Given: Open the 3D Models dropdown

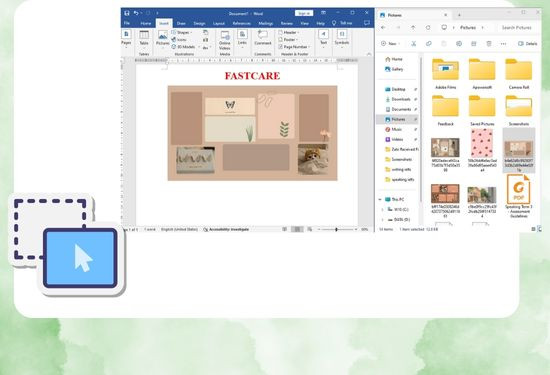Looking at the screenshot, I should (x=186, y=47).
